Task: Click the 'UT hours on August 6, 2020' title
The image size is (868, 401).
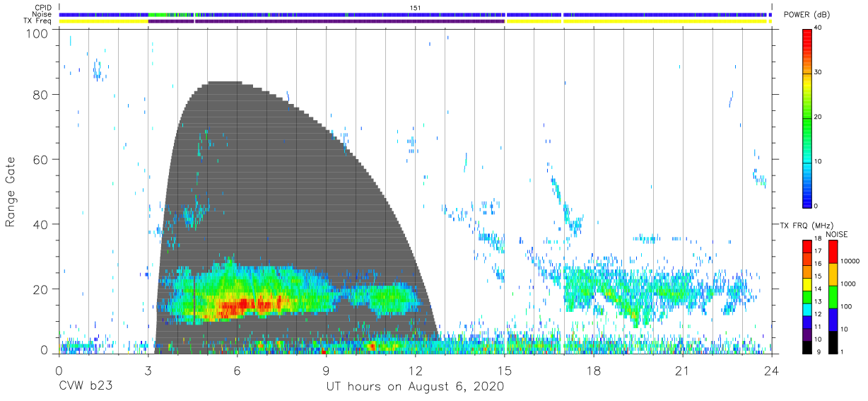Action: click(x=415, y=387)
